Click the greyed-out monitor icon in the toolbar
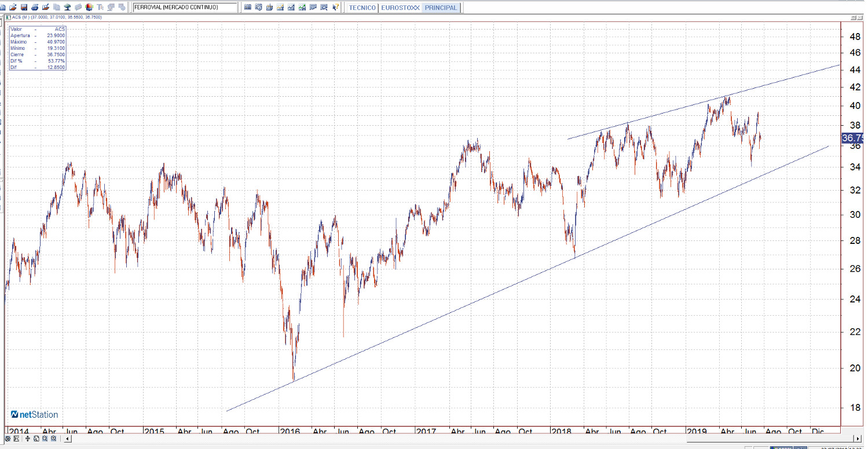Screen dimensions: 868x449 pyautogui.click(x=111, y=8)
